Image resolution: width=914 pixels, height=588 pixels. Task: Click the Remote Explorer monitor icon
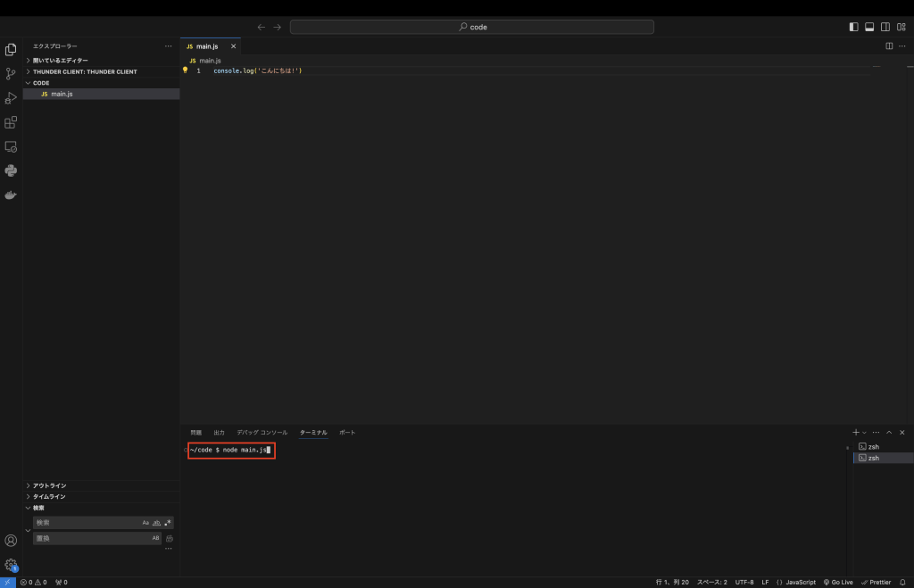pos(11,146)
